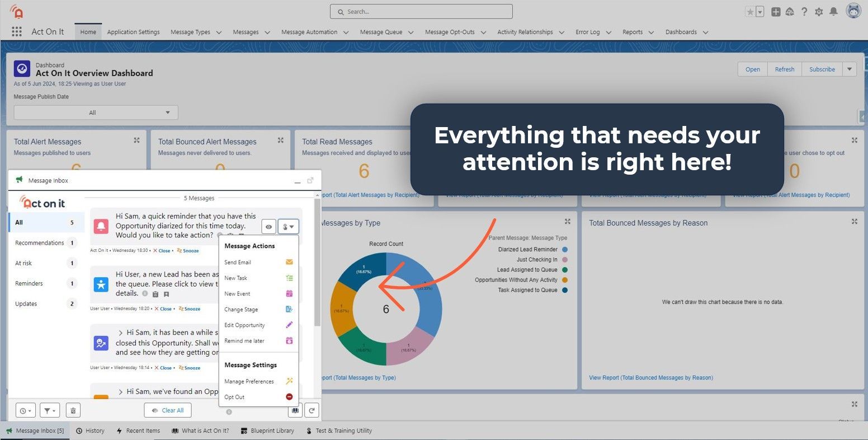Click the purple smiley-chart message icon

[x=101, y=343]
